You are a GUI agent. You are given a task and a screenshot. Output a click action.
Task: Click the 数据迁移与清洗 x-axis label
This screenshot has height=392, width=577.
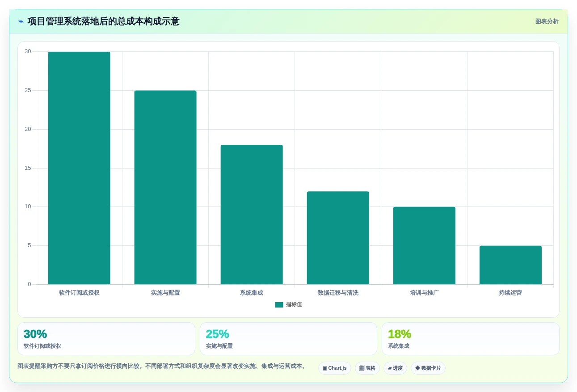338,293
